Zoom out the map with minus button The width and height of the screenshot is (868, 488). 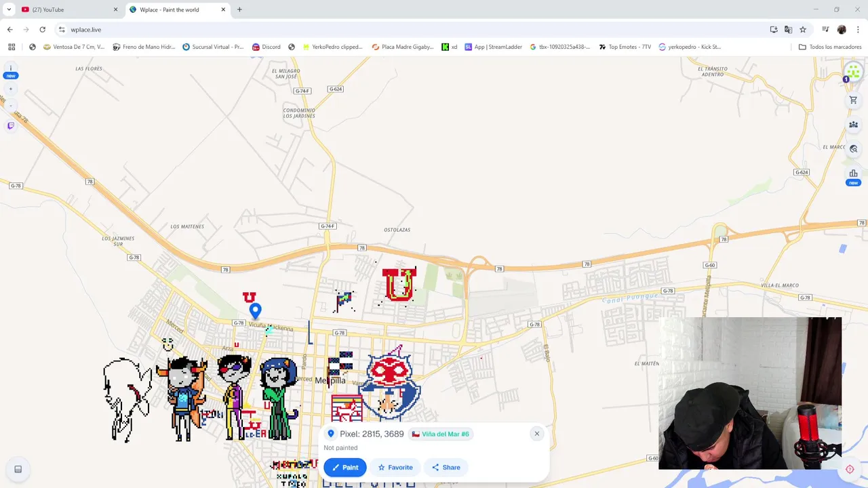tap(11, 105)
